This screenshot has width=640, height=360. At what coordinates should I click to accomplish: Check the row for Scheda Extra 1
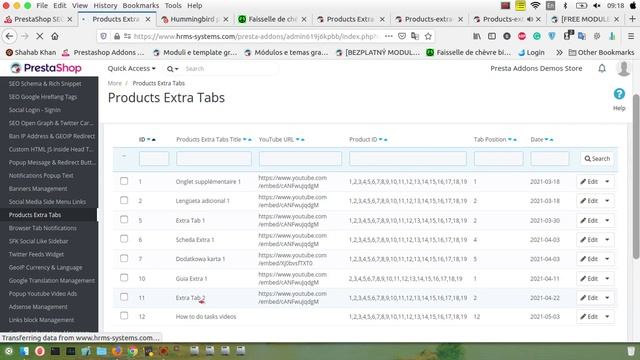[124, 239]
